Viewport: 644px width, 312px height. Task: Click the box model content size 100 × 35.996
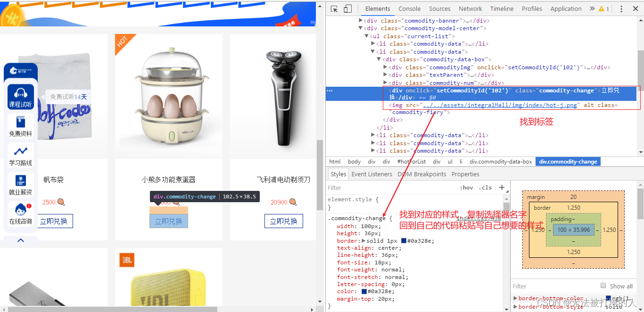point(573,230)
